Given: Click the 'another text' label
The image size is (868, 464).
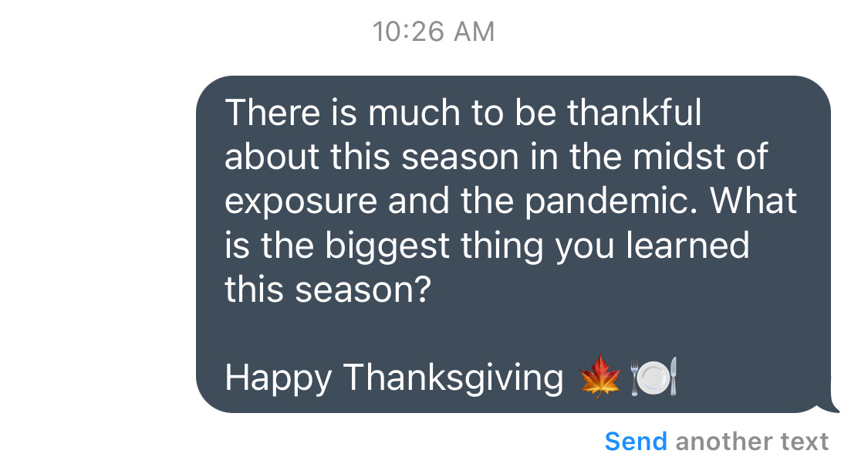Looking at the screenshot, I should [x=751, y=442].
